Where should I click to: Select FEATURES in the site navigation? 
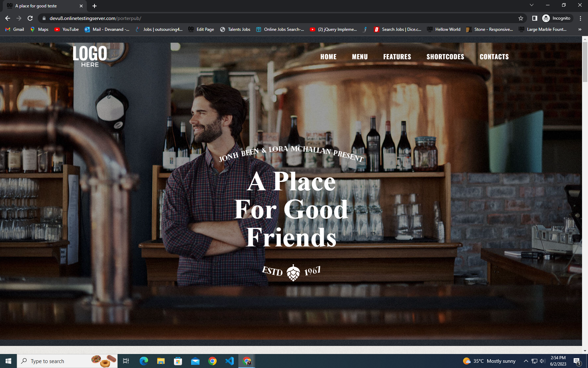coord(397,57)
